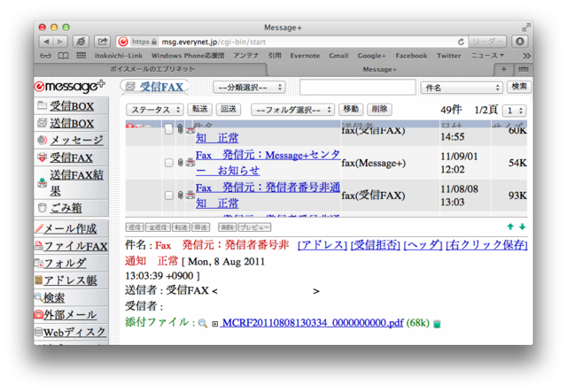Click the [受信拒否] link

[376, 245]
